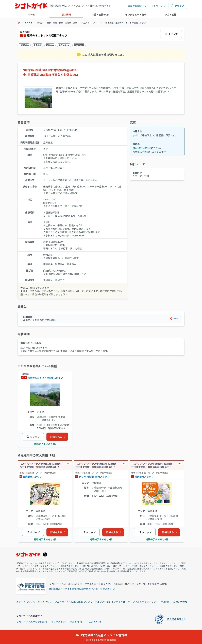Select the シゴト図鑑 tab
Viewport: 202px width, 644px height.
click(x=171, y=14)
